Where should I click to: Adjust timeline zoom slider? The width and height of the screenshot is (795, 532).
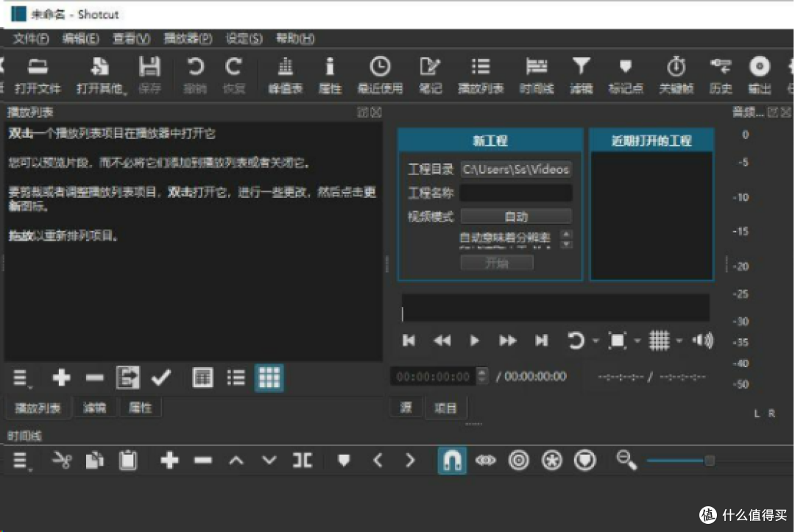[681, 461]
